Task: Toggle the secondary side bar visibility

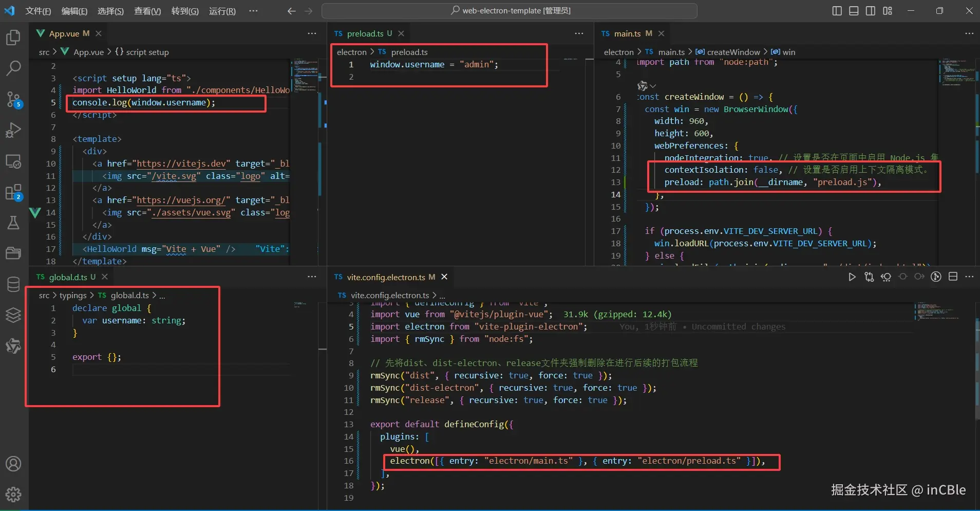Action: [871, 11]
